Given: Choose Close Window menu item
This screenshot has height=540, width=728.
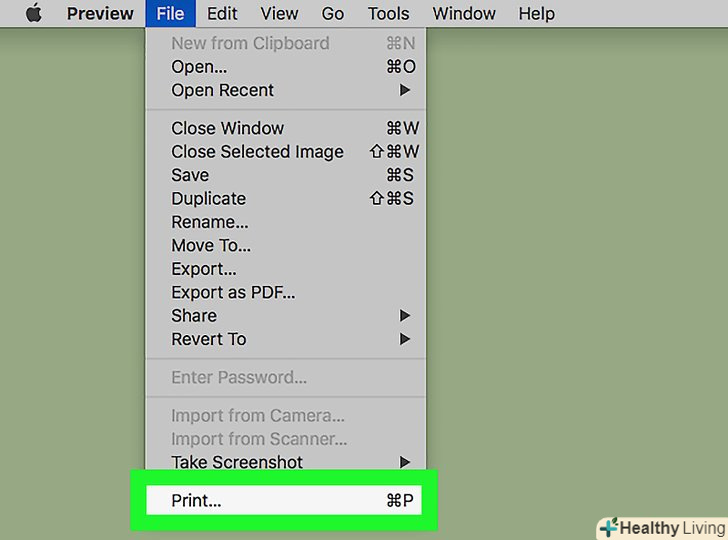Looking at the screenshot, I should (227, 128).
